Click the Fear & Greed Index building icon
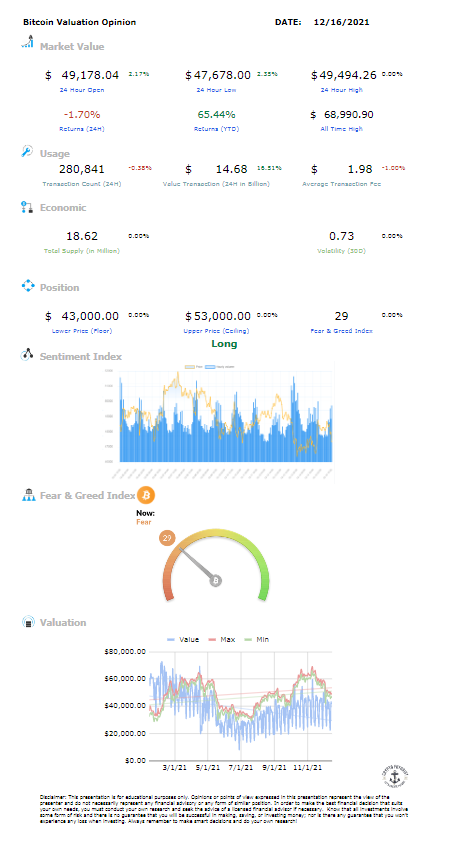This screenshot has height=855, width=449. point(28,495)
